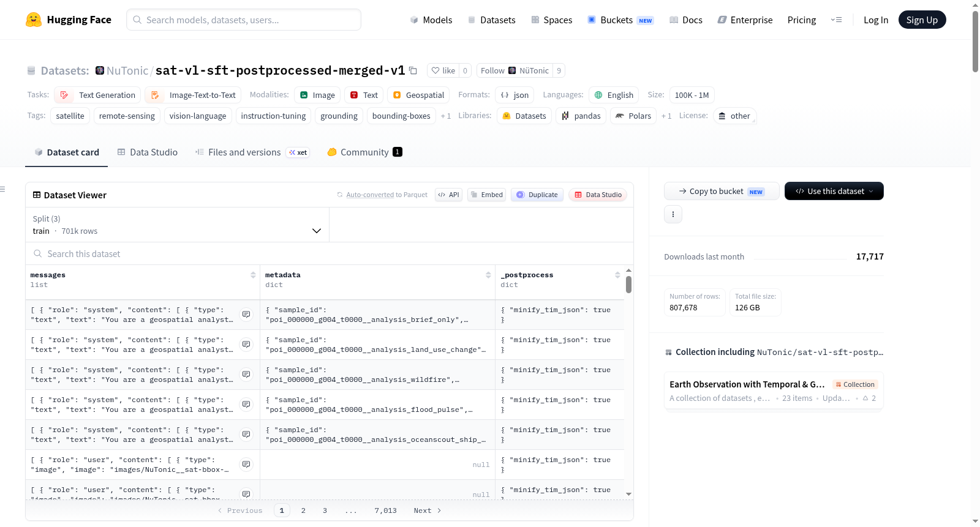Screen dimensions: 980x527
Task: Sort the _postprocess column
Action: coord(617,275)
